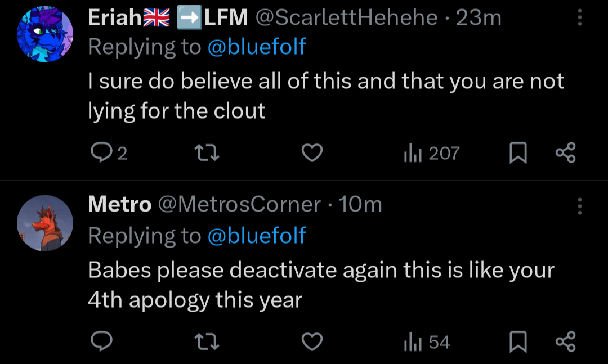Bookmark Metro's reply tweet
Viewport: 608px width, 364px height.
pos(518,342)
